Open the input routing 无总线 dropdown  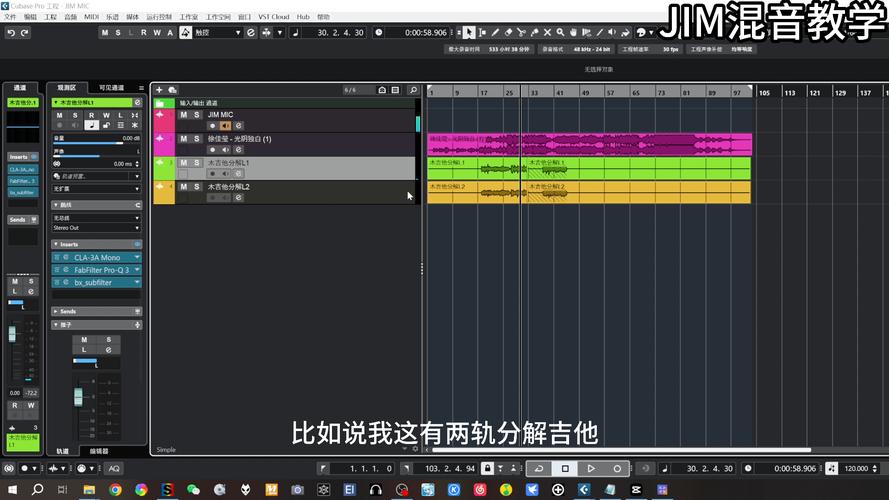[x=96, y=218]
